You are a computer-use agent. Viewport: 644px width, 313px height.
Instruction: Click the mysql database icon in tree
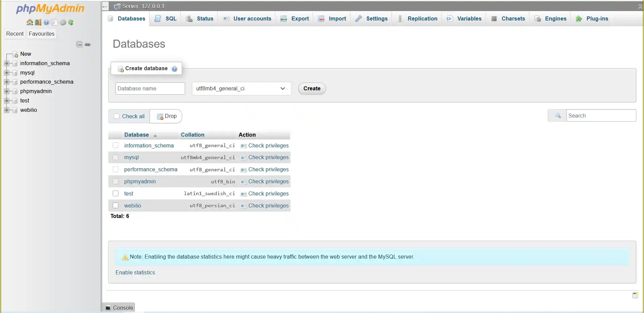[x=15, y=73]
